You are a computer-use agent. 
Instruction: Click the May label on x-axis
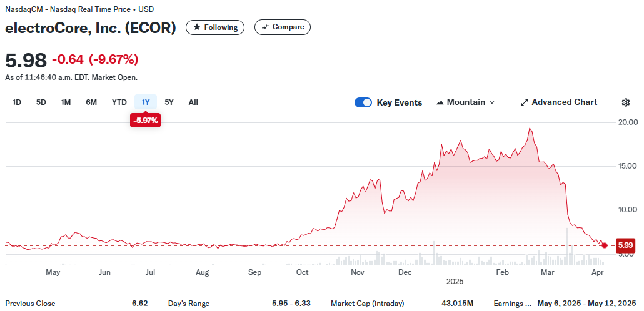click(53, 272)
